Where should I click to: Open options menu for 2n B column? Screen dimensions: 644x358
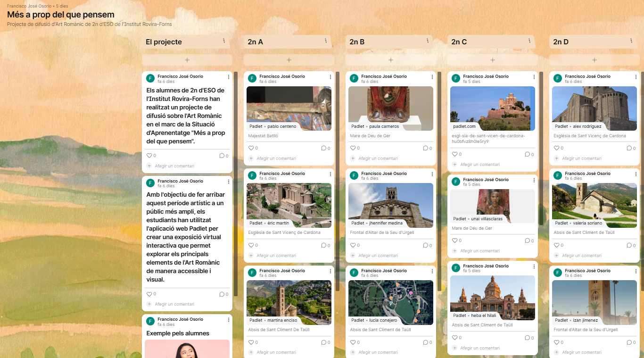428,42
